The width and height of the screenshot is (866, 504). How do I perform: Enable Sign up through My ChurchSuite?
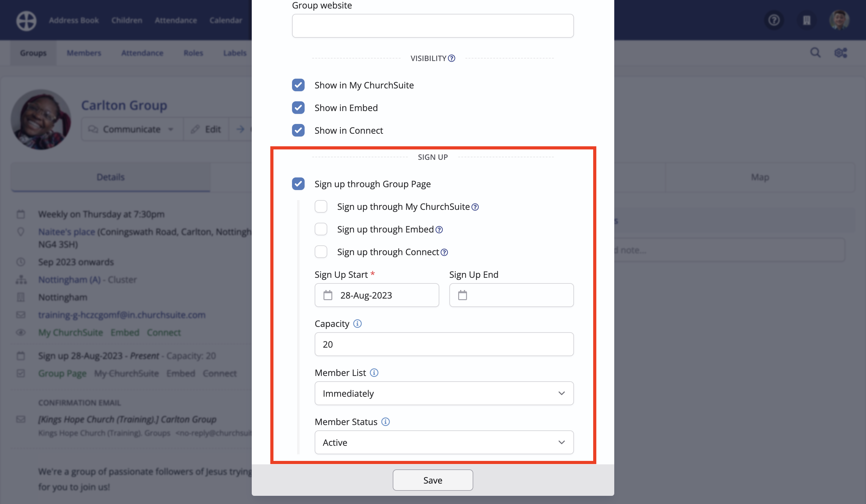click(321, 207)
